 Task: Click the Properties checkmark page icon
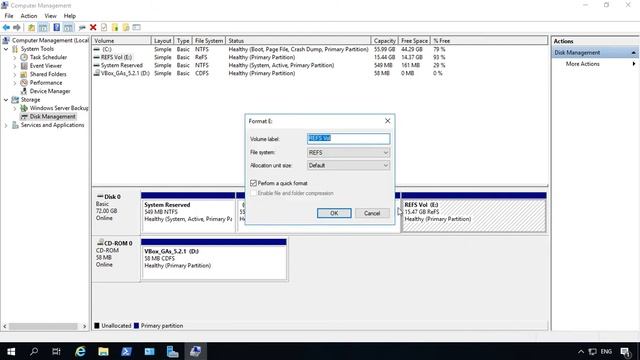coord(104,27)
